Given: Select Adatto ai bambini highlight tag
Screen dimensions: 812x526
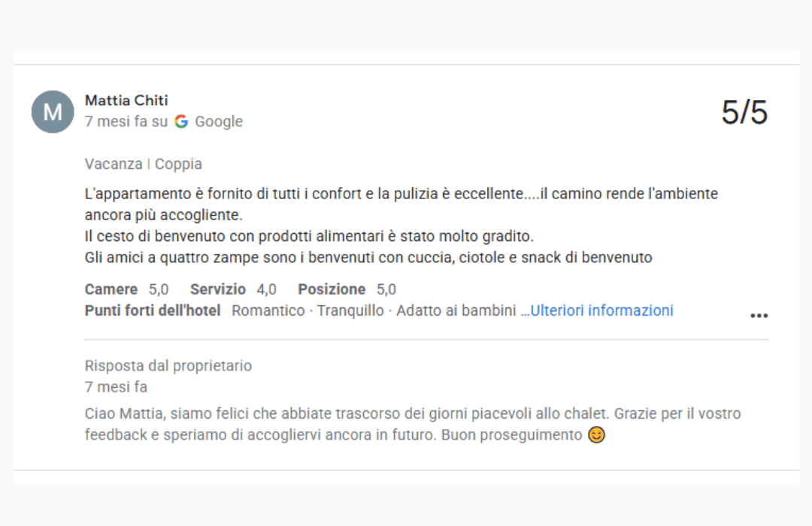Looking at the screenshot, I should coord(456,310).
